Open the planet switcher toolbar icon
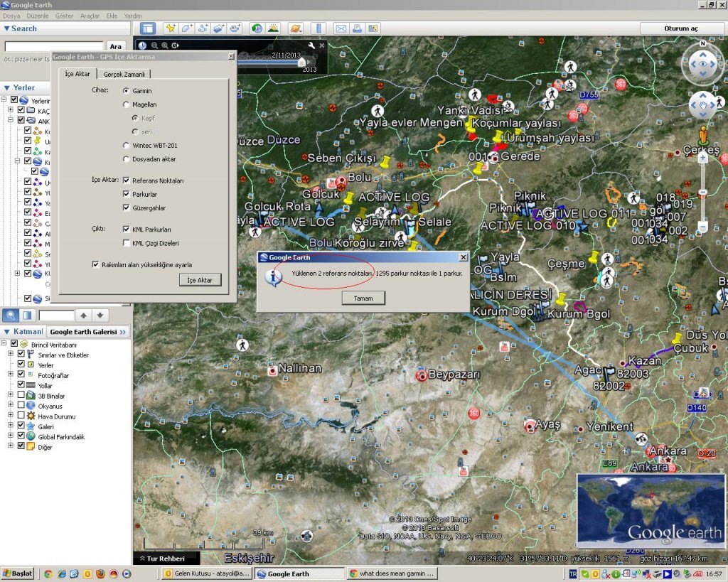 tap(295, 28)
